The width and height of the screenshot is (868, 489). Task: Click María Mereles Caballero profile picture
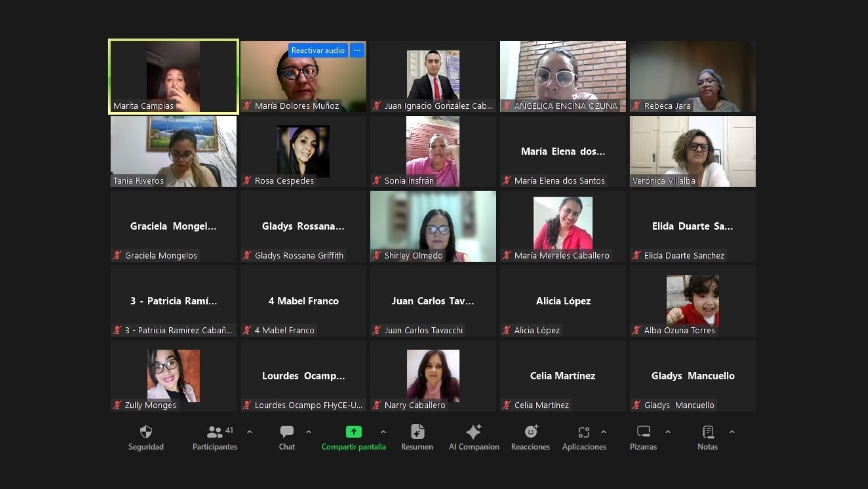(563, 223)
